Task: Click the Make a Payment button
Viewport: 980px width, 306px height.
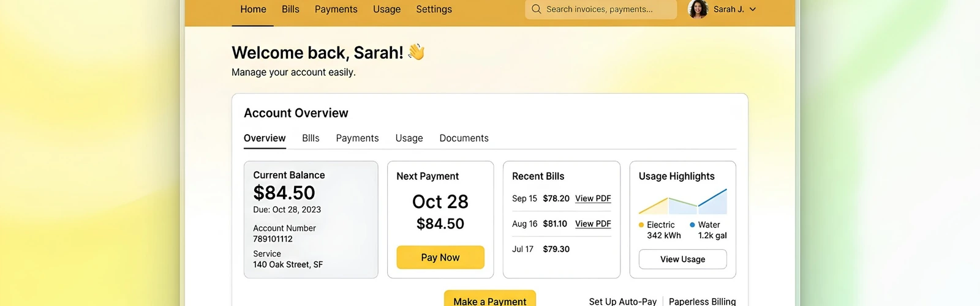Action: pyautogui.click(x=490, y=299)
